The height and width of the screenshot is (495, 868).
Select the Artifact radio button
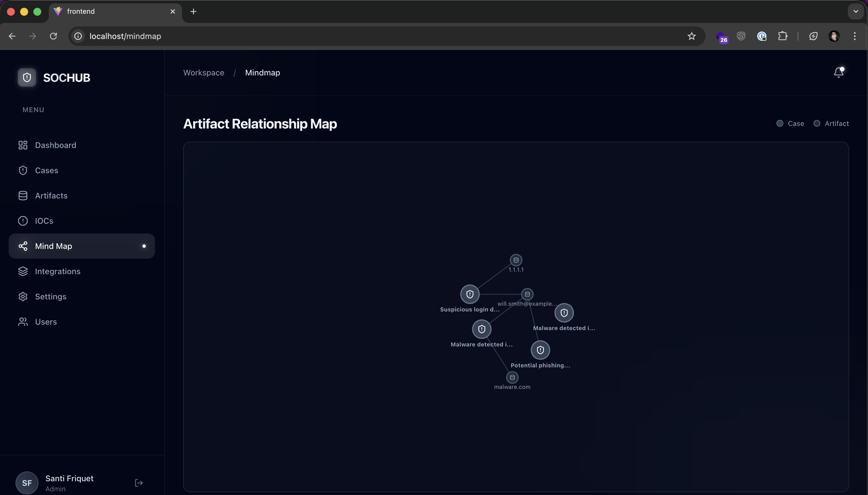coord(817,123)
